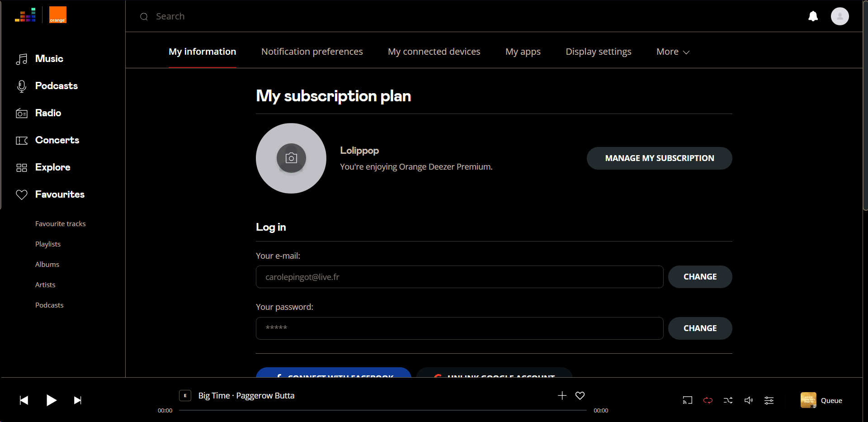Play the current track
This screenshot has height=422, width=868.
point(51,400)
